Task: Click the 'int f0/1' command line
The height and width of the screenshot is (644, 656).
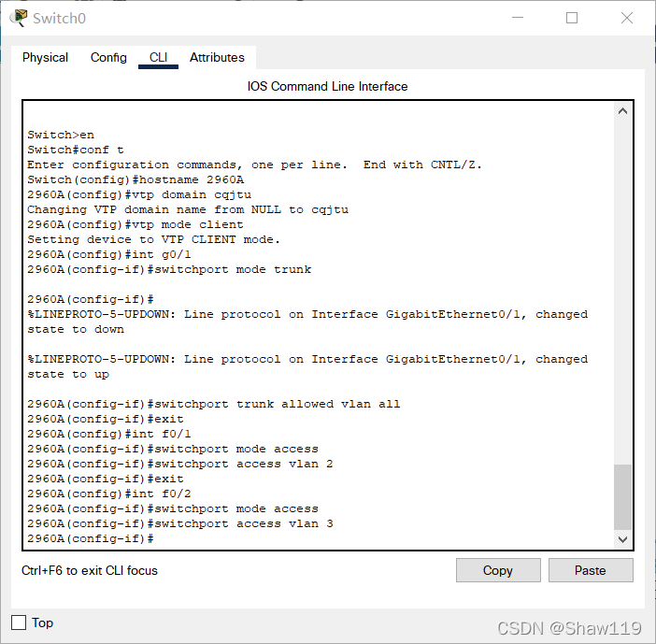Action: click(109, 434)
